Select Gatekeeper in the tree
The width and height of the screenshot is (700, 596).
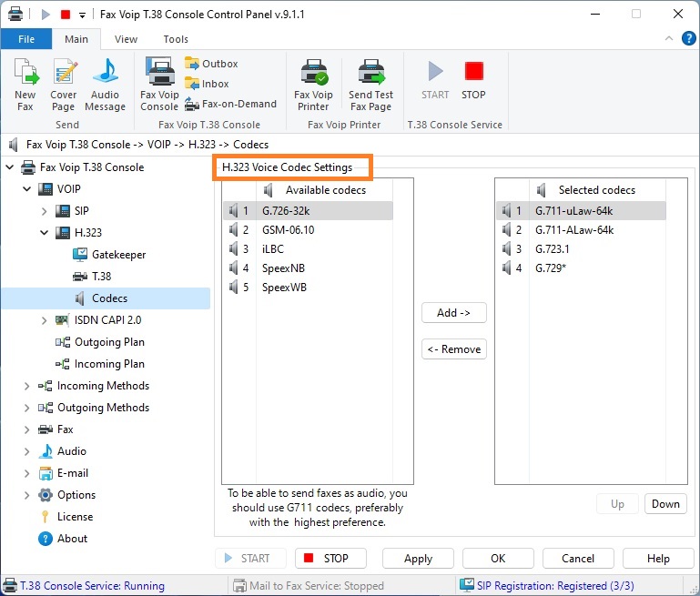pos(109,255)
